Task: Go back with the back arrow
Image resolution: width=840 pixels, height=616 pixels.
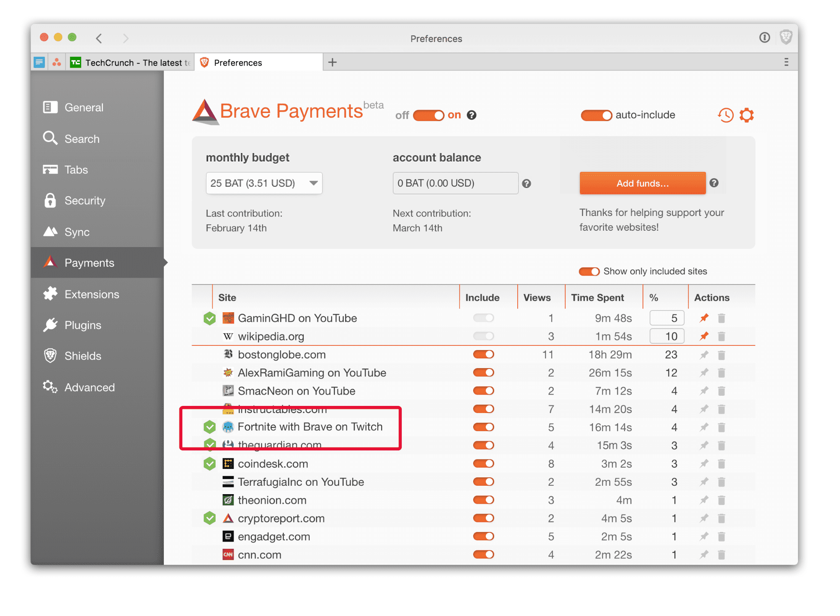Action: pos(99,38)
